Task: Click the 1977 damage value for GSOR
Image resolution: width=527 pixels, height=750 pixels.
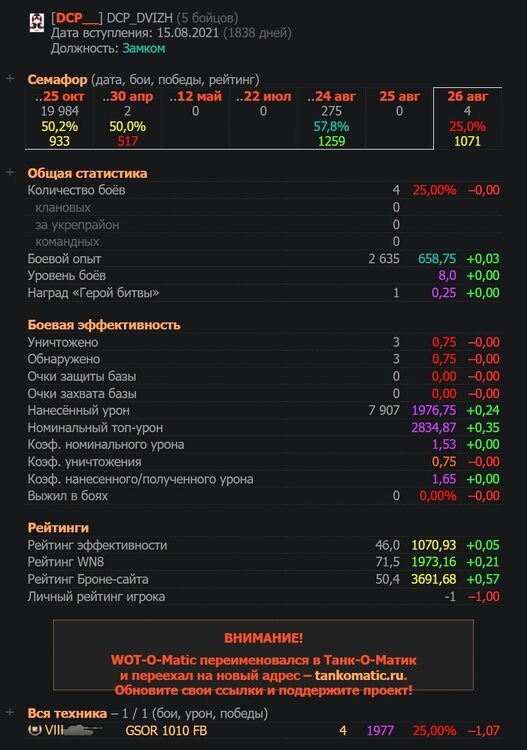Action: tap(380, 730)
